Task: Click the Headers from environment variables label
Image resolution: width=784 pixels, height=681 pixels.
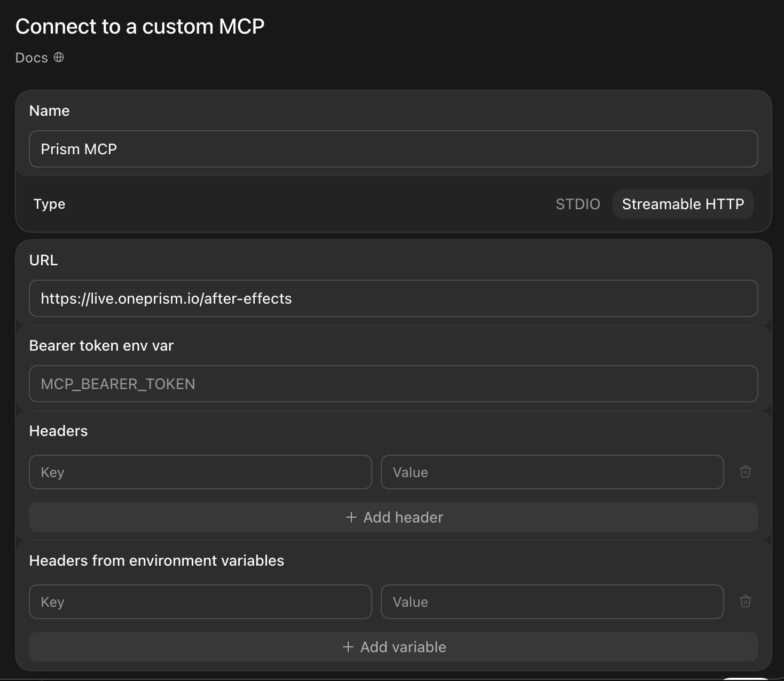Action: point(156,560)
